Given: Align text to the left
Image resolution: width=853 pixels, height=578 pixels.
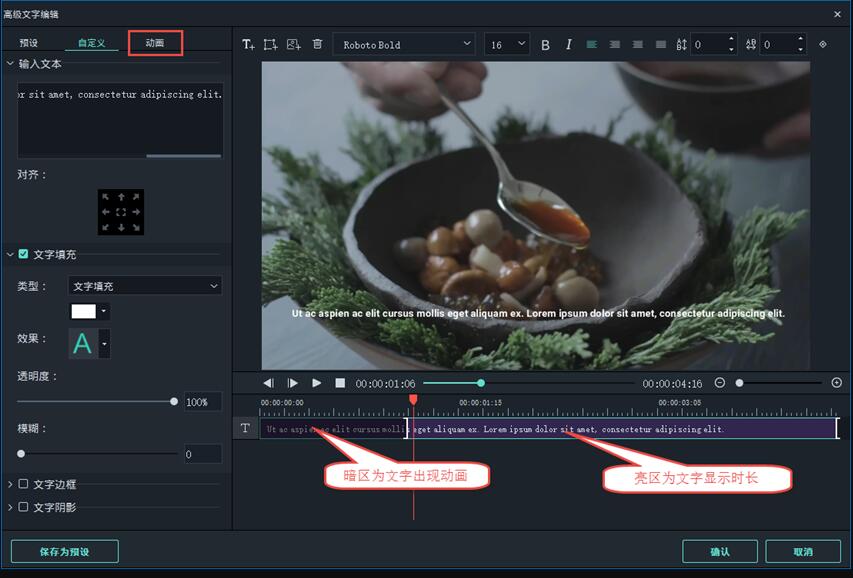Looking at the screenshot, I should pyautogui.click(x=591, y=45).
